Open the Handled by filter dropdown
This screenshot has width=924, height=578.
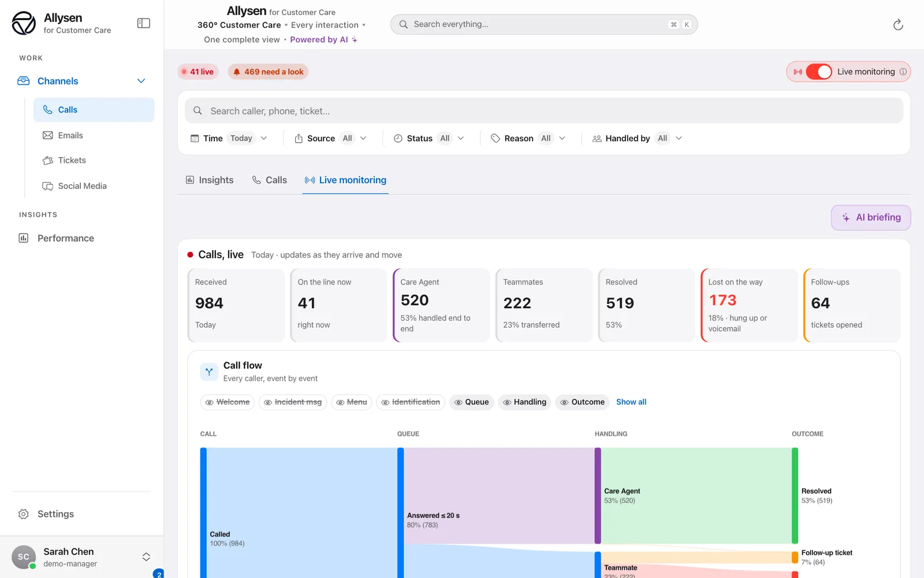coord(637,138)
